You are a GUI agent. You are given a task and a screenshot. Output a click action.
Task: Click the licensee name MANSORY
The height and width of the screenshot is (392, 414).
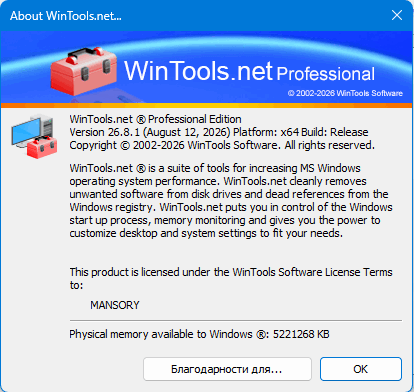tap(115, 305)
